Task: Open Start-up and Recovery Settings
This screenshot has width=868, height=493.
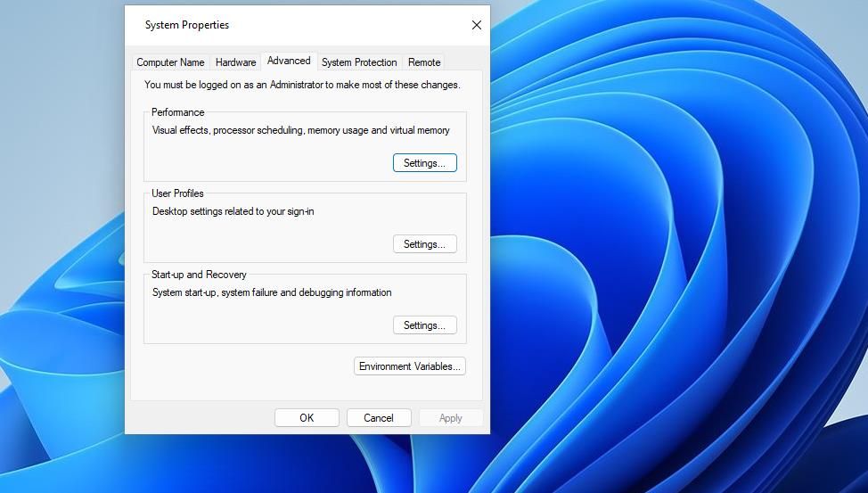Action: click(424, 325)
